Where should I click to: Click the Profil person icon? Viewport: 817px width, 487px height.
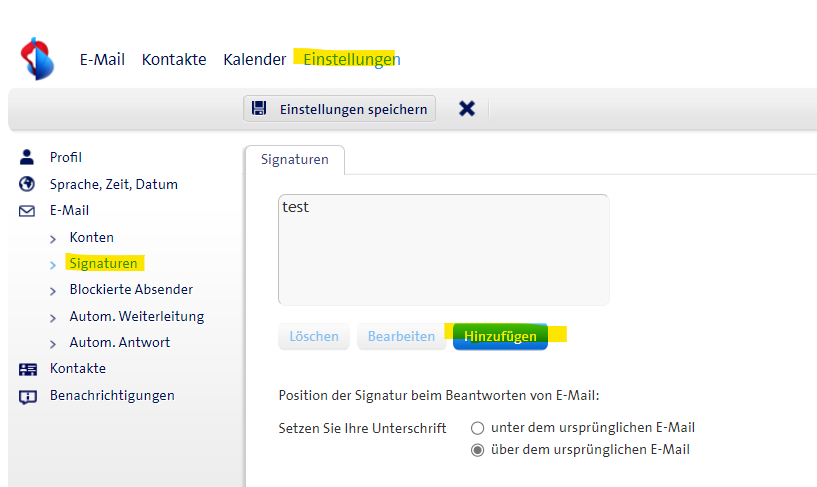[x=27, y=157]
